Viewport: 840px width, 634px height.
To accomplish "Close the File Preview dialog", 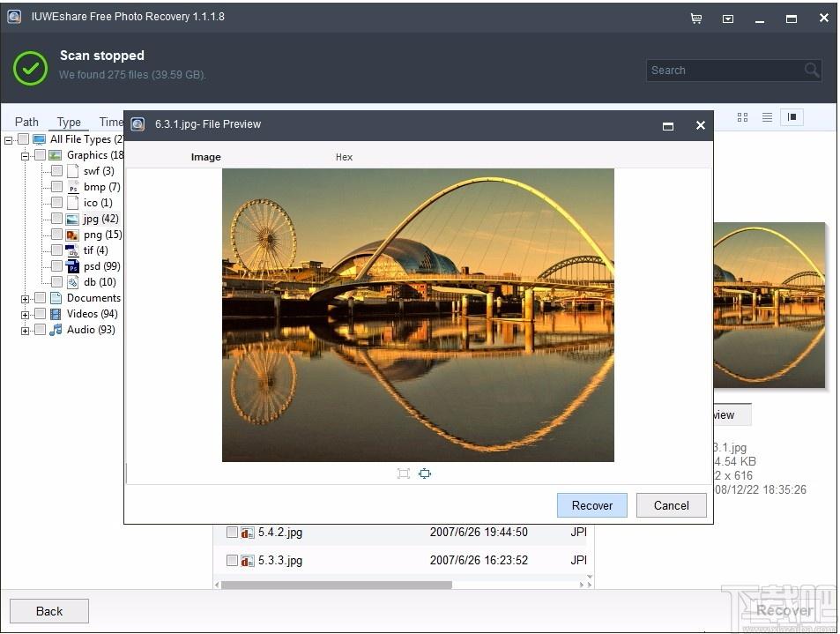I will [700, 125].
